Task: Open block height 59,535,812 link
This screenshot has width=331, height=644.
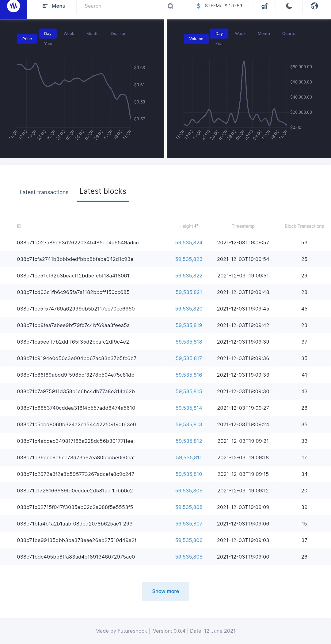Action: tap(189, 441)
